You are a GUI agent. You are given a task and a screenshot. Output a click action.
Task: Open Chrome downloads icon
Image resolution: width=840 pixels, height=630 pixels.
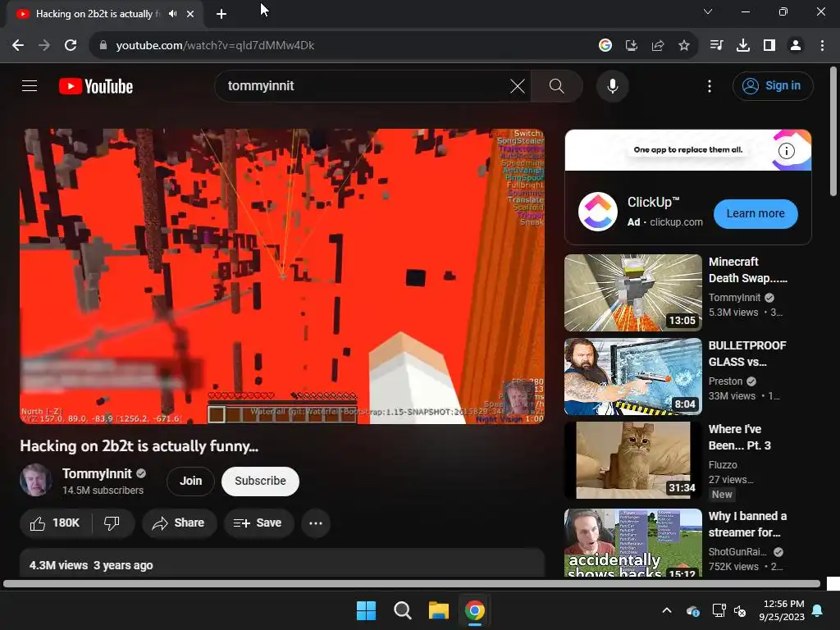click(x=743, y=45)
